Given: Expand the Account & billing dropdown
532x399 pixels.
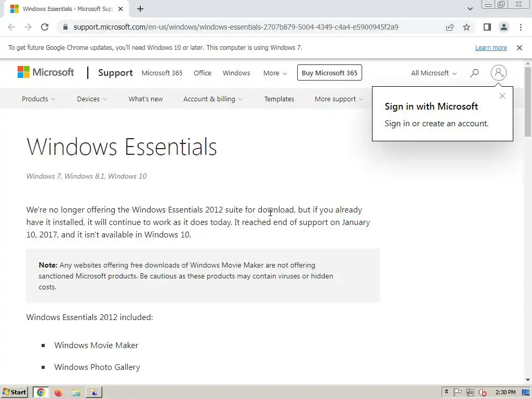Looking at the screenshot, I should 212,99.
